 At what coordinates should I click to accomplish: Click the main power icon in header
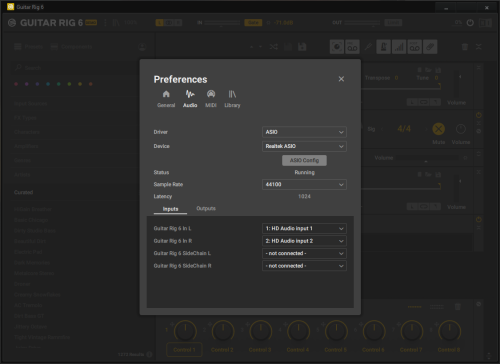[470, 23]
